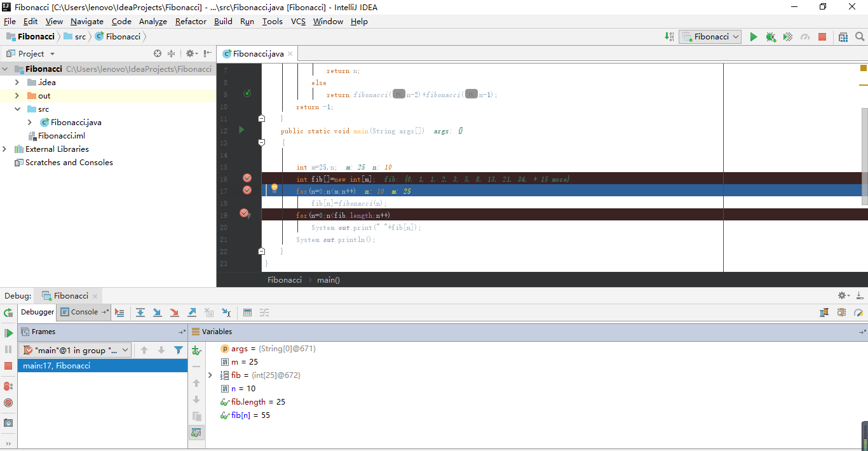
Task: Click the Build project icon with binary digits
Action: 669,37
